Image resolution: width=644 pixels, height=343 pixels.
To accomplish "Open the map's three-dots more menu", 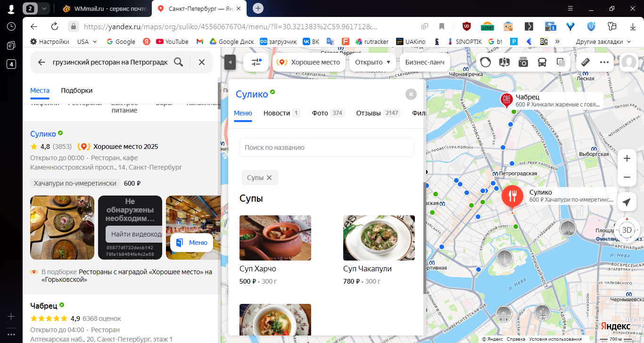I will [604, 62].
